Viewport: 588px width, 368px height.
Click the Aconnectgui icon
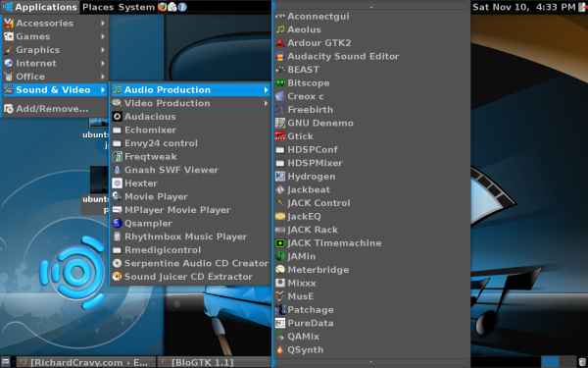[x=280, y=16]
